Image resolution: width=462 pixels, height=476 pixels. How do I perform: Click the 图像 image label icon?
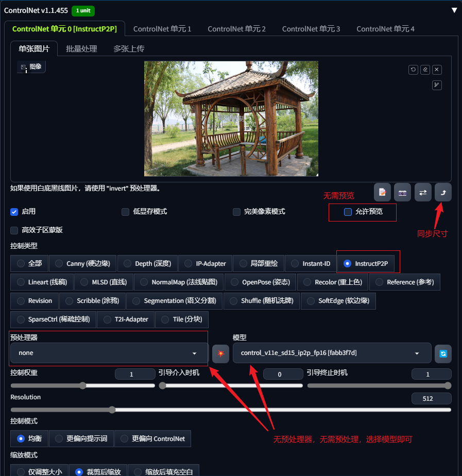(24, 67)
